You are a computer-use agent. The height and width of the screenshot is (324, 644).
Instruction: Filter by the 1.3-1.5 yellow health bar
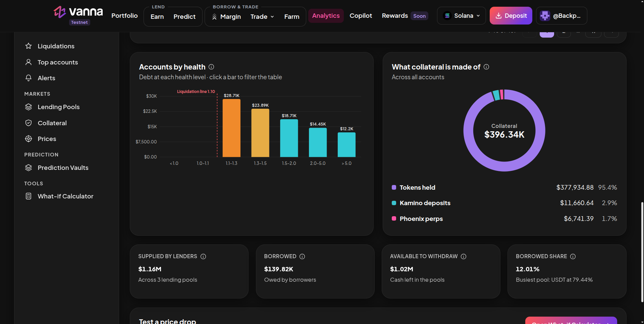(260, 133)
